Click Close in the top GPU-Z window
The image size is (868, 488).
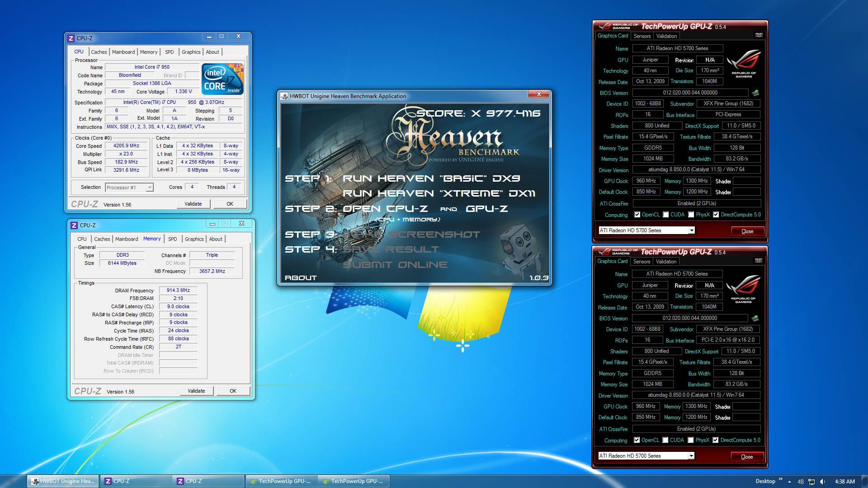747,231
